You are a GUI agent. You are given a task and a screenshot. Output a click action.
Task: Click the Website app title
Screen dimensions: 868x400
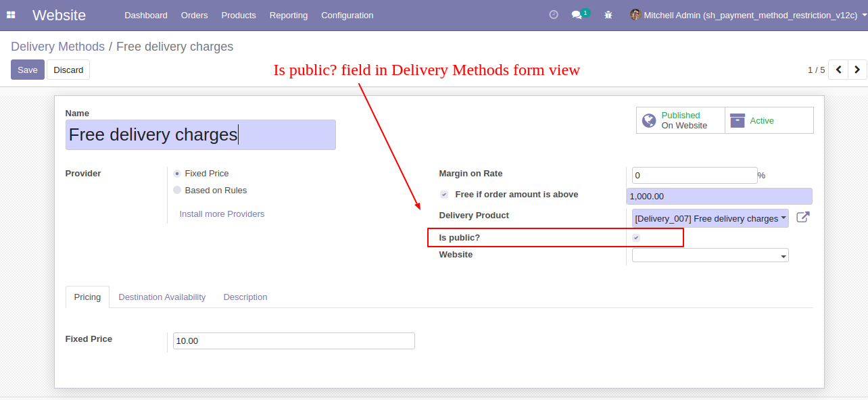(x=59, y=15)
